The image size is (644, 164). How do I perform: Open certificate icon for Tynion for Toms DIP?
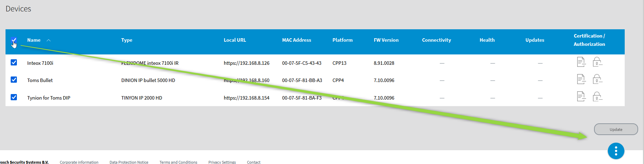(581, 97)
